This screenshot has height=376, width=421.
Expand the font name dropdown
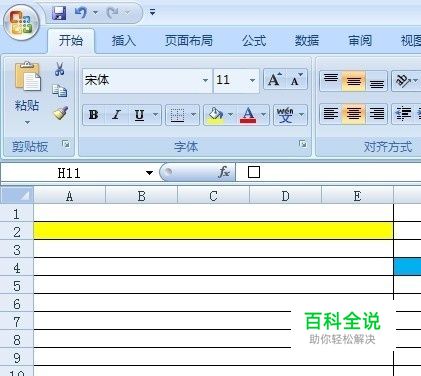(x=205, y=80)
